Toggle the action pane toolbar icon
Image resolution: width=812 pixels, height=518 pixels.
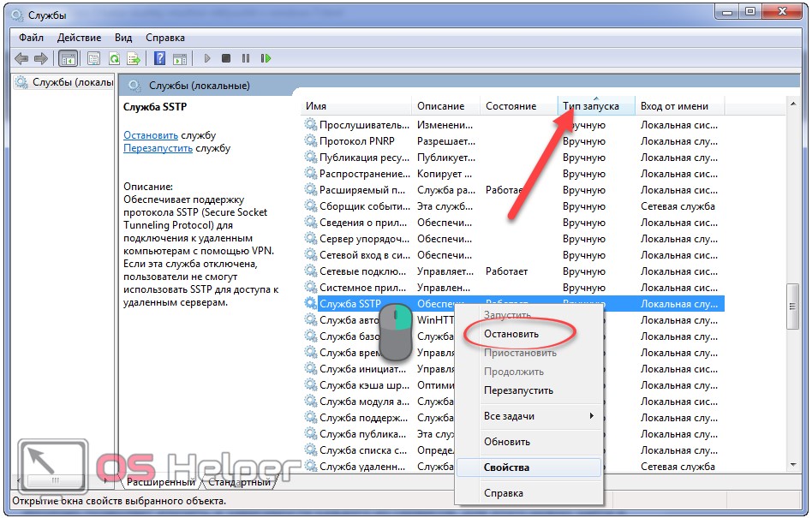(x=180, y=58)
